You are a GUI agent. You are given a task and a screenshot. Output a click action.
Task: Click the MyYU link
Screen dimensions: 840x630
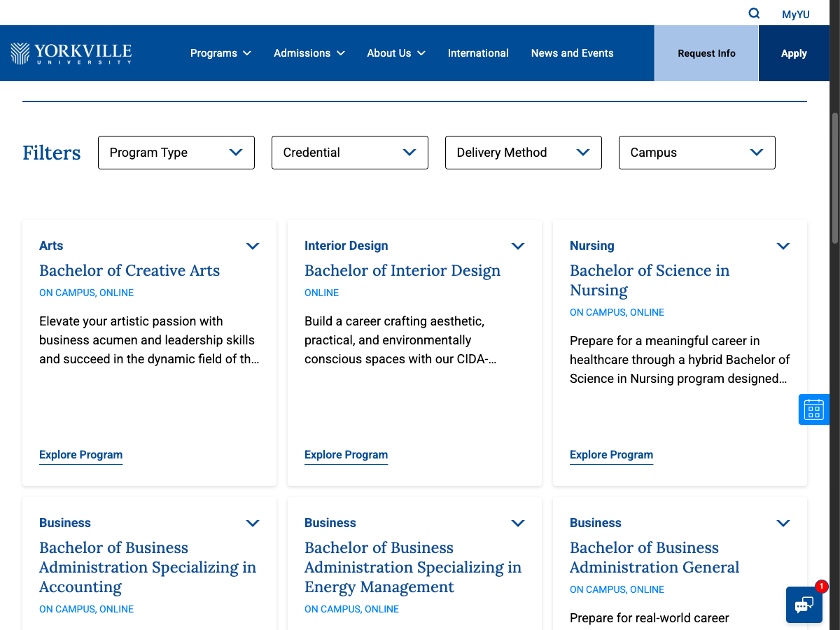tap(796, 14)
